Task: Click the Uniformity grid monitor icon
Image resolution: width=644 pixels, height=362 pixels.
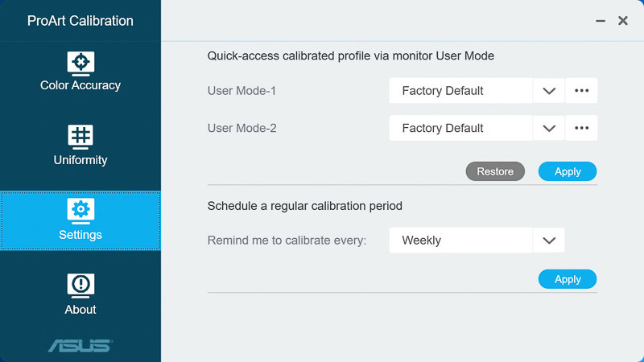Action: coord(80,137)
